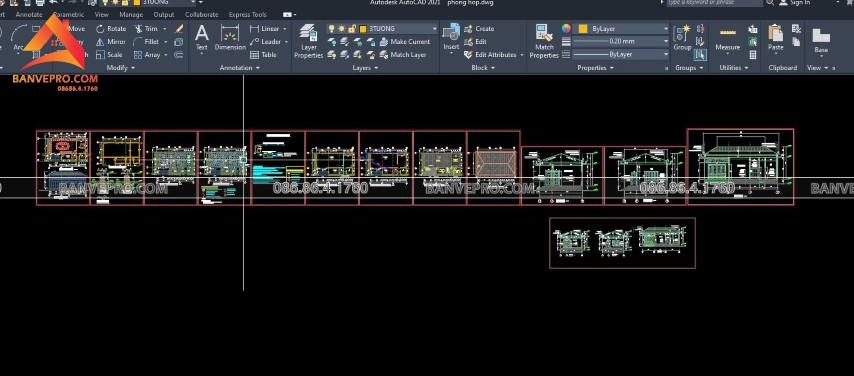Toggle freeze sun icon for 3TUONG layer
The height and width of the screenshot is (376, 854).
coord(341,29)
